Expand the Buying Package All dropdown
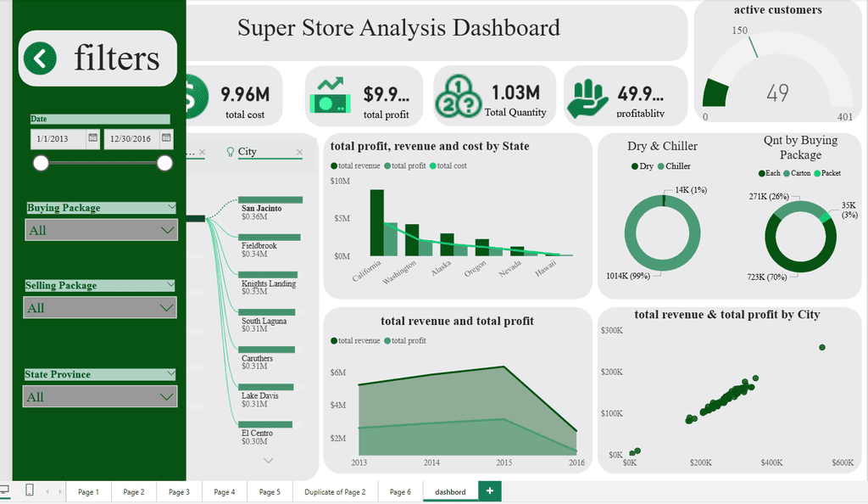 click(102, 230)
